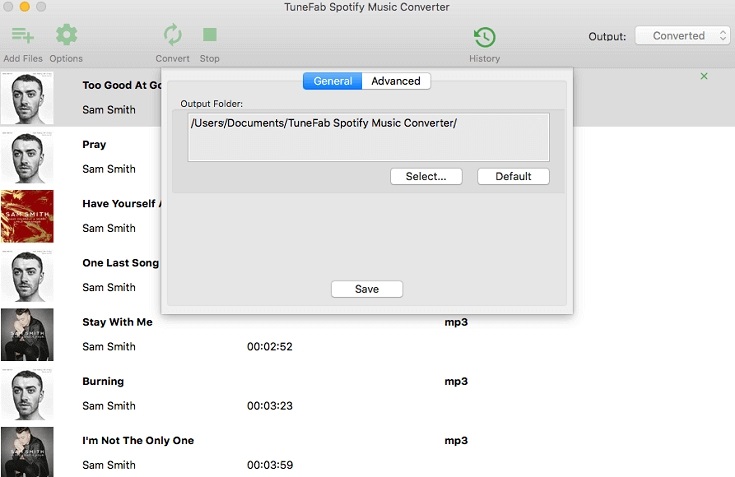Click the Default button
735x477 pixels.
point(513,176)
